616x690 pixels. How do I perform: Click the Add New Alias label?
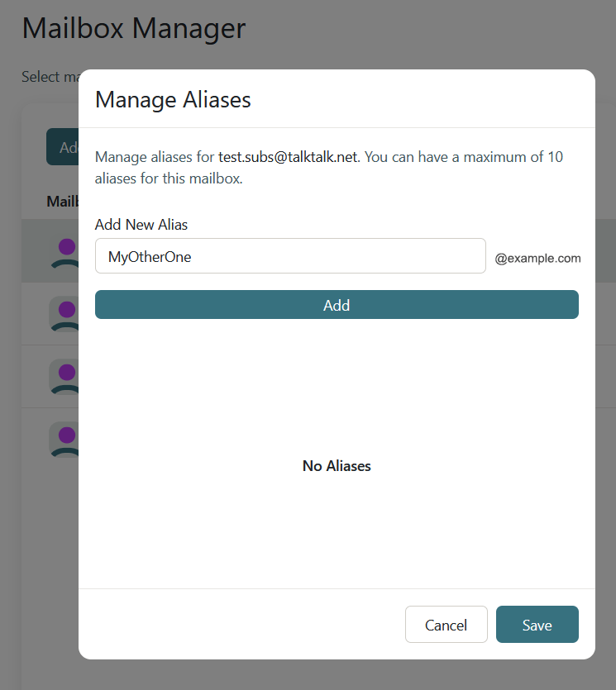pyautogui.click(x=141, y=225)
